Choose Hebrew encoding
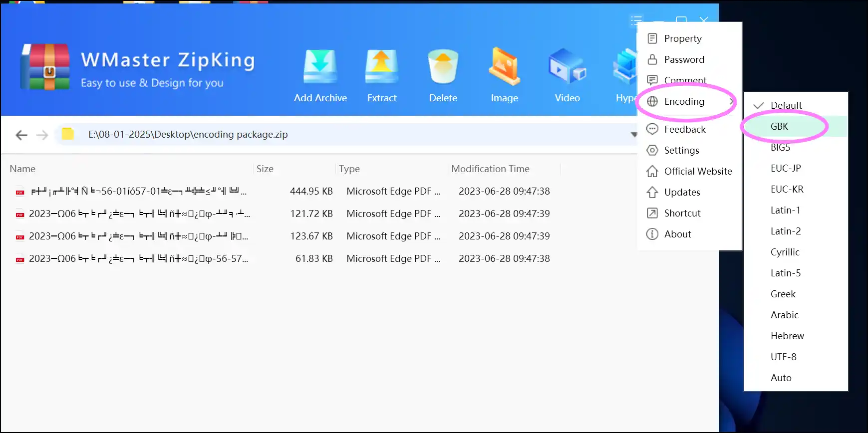 pyautogui.click(x=796, y=336)
